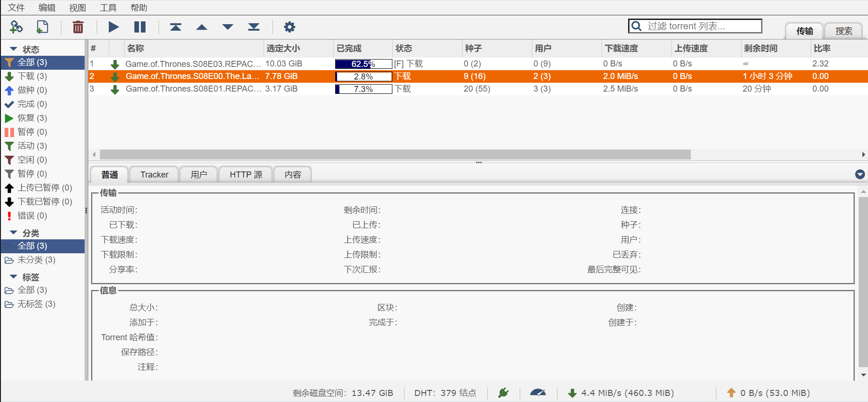This screenshot has height=402, width=868.
Task: Sort by 已完成 column header
Action: click(363, 48)
